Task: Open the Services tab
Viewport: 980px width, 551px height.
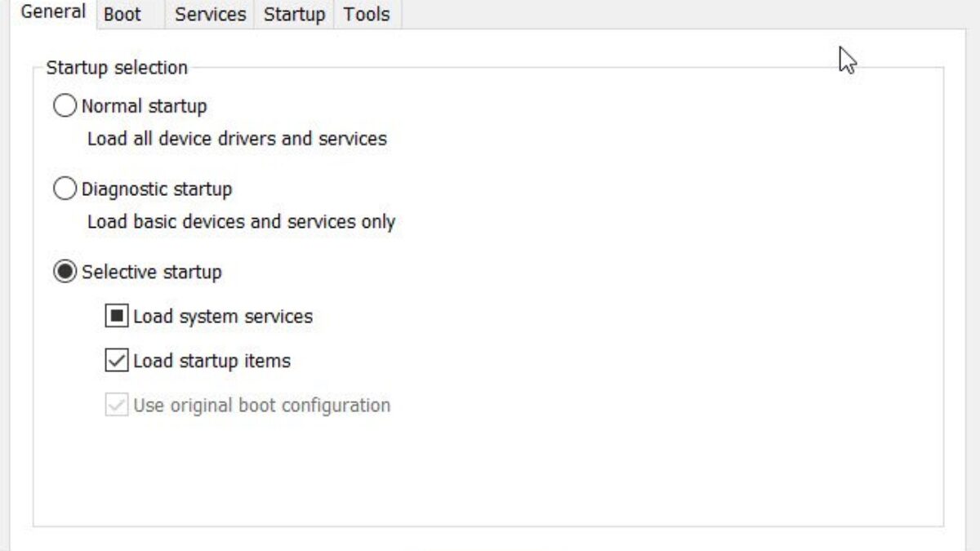Action: click(210, 15)
